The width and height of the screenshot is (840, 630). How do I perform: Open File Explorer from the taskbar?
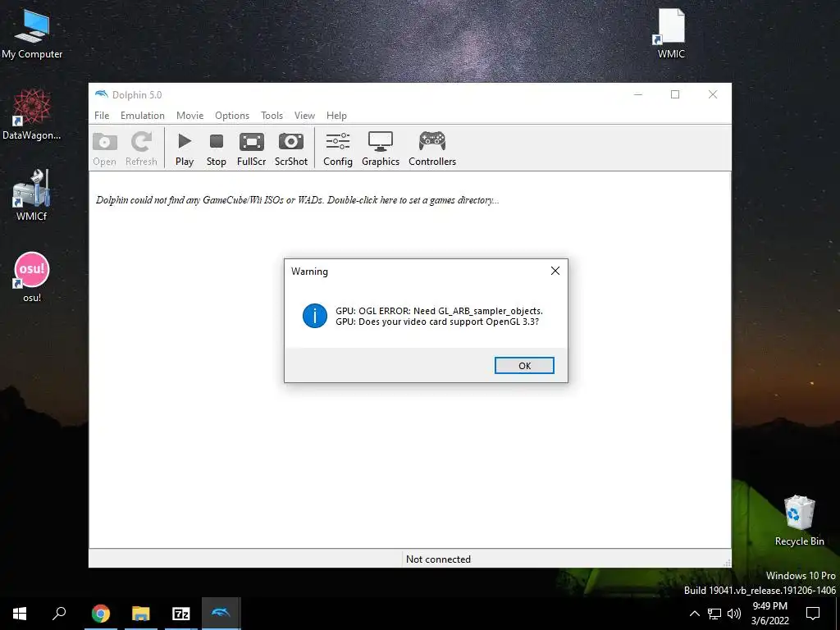click(141, 614)
